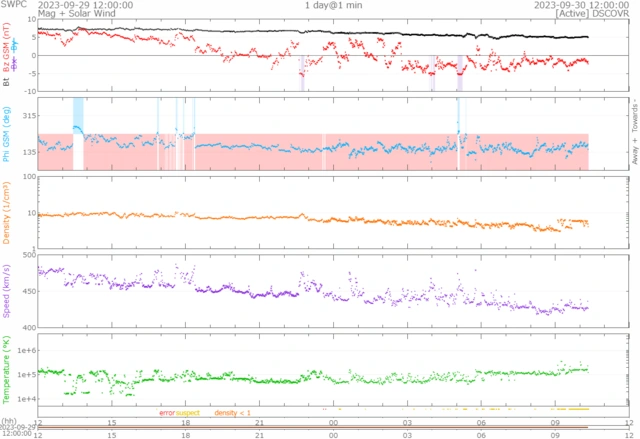Screen dimensions: 640x439
Task: Click the red 'error' legend entry
Action: click(167, 412)
